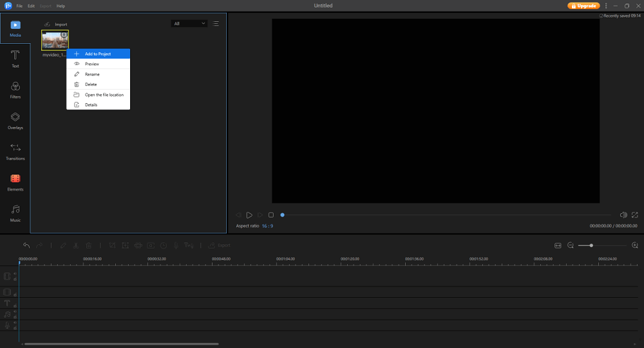This screenshot has height=348, width=644.
Task: Mute the preview volume speaker
Action: [623, 215]
